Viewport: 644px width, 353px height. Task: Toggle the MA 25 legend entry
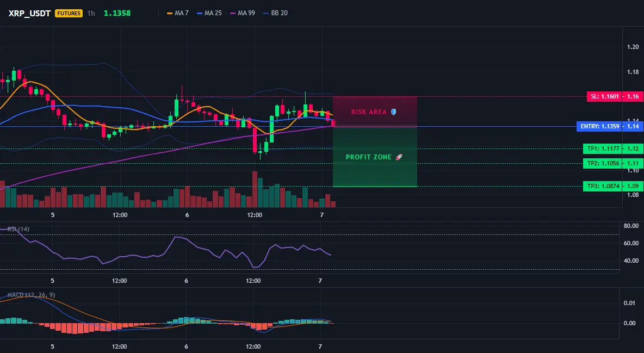[209, 13]
